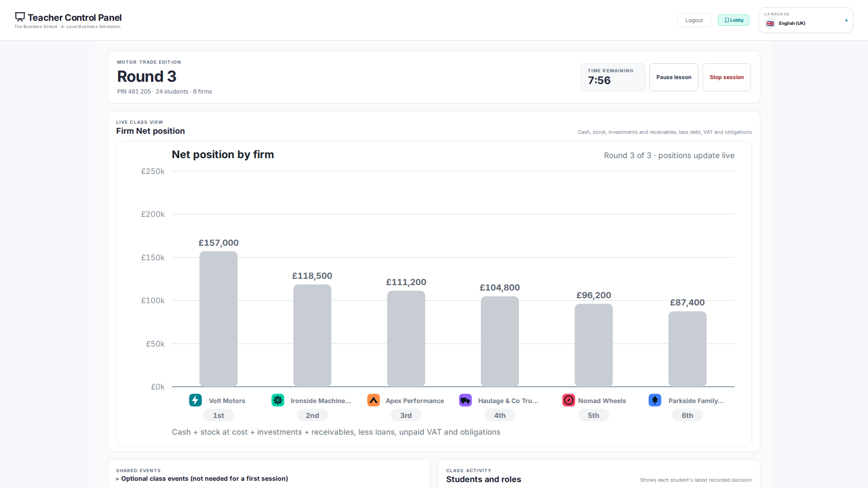Click the £111,200 value label

pyautogui.click(x=406, y=282)
